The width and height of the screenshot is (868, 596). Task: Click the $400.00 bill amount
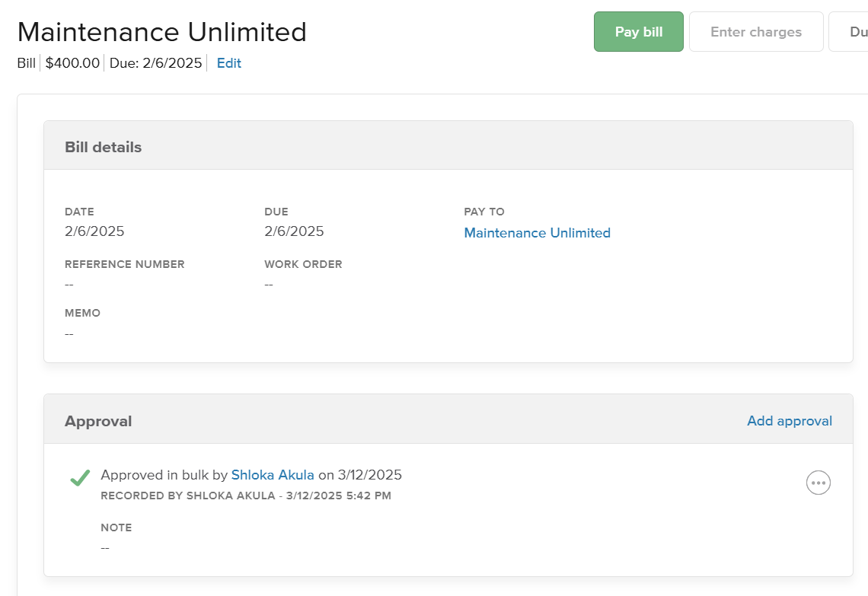pos(72,63)
